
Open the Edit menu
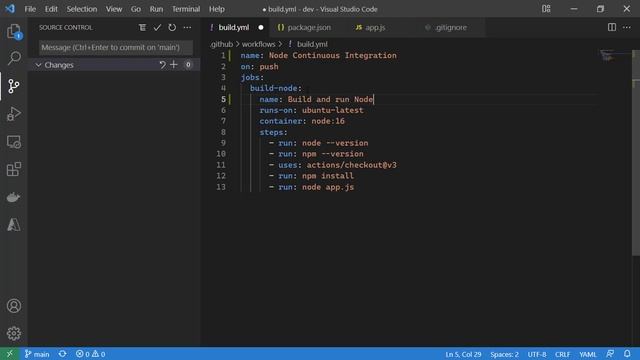click(x=51, y=9)
